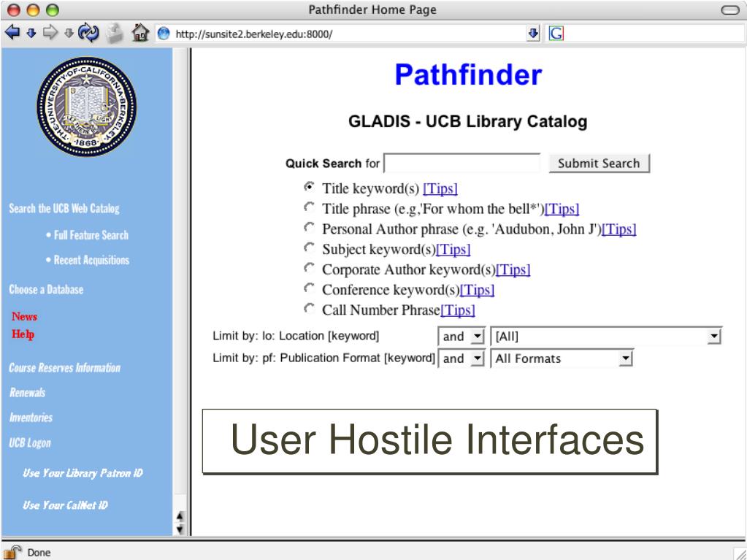Image resolution: width=747 pixels, height=560 pixels.
Task: Open the Publication Format 'and' operator dropdown
Action: point(461,358)
